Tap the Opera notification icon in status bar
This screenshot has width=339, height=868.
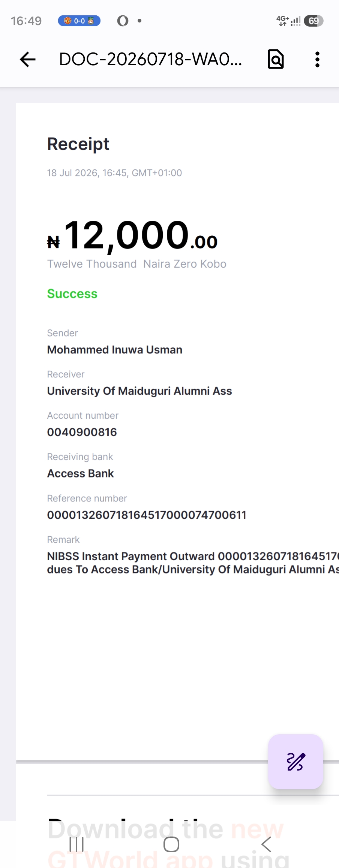(122, 21)
